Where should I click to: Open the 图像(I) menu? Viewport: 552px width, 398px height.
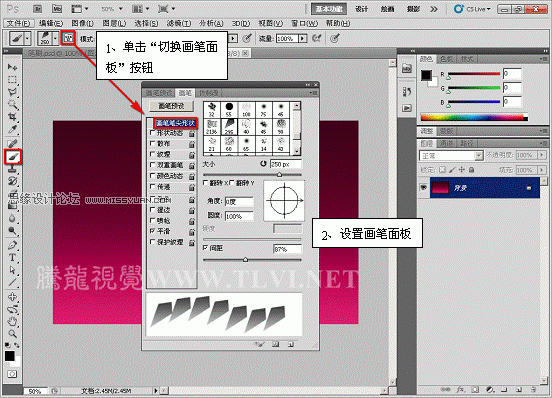82,23
